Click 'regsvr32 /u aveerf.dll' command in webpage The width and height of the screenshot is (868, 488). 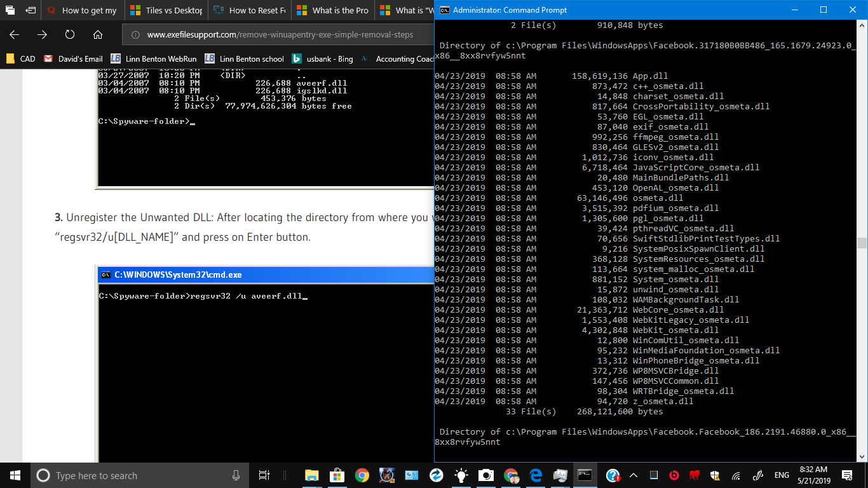coord(248,296)
